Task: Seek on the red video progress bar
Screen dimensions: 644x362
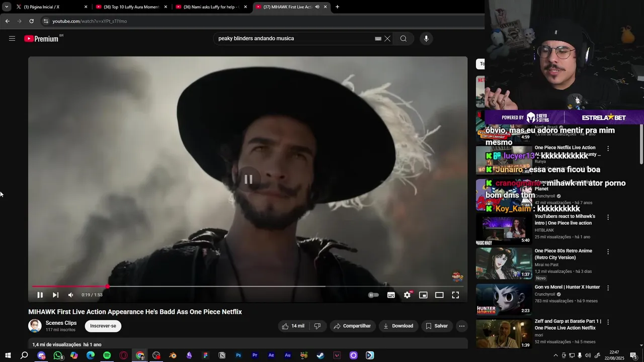Action: click(x=247, y=287)
